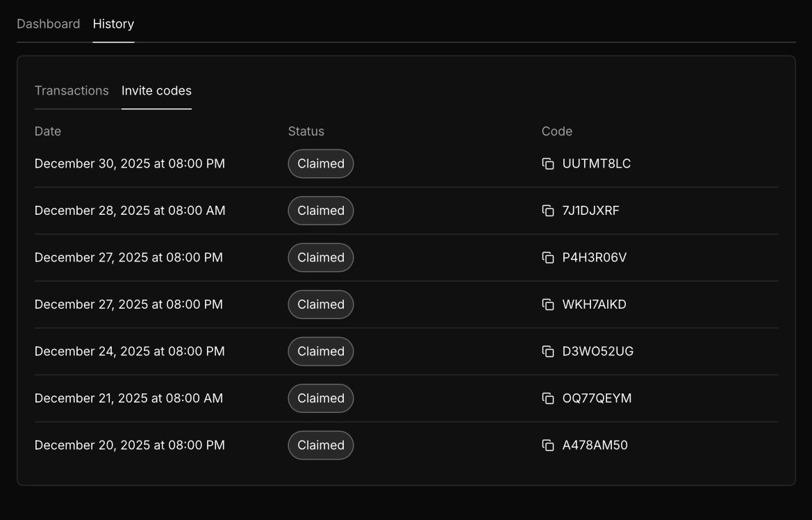The image size is (812, 520).
Task: Click the date in the WKH7AIKD row
Action: pyautogui.click(x=129, y=304)
